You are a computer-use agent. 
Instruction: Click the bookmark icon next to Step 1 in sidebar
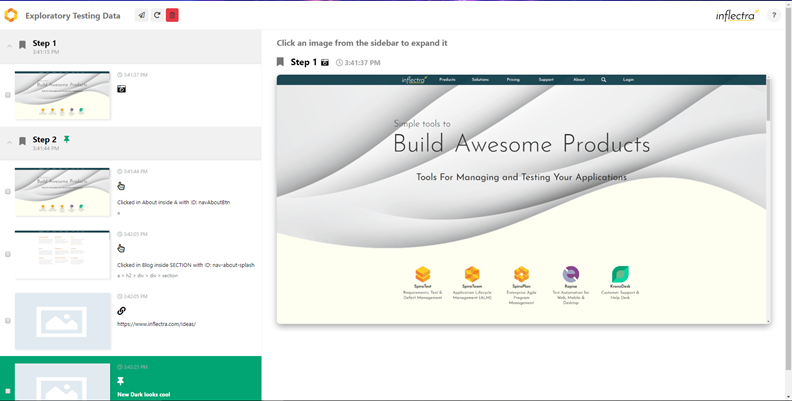click(22, 45)
